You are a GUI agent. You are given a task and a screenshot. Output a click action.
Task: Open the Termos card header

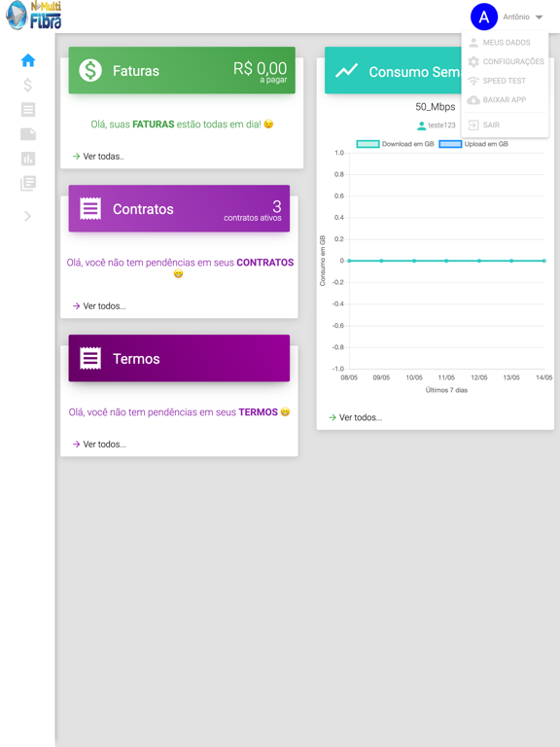click(x=179, y=358)
